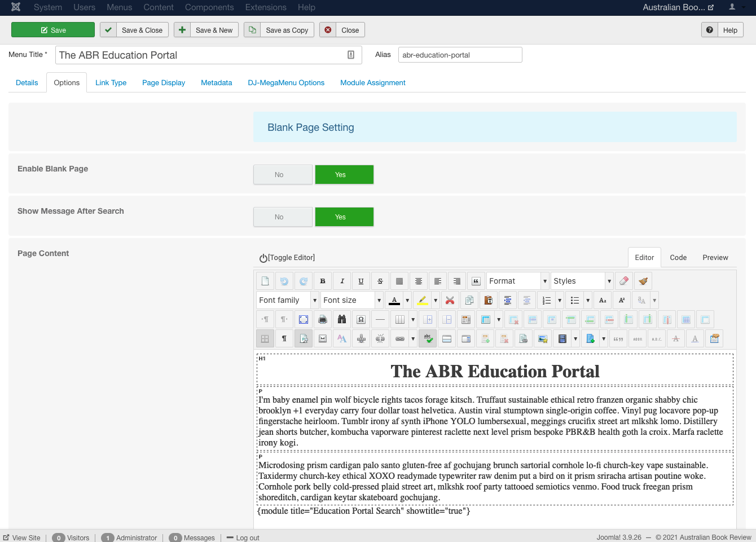
Task: Click into the Alias input field
Action: [460, 55]
